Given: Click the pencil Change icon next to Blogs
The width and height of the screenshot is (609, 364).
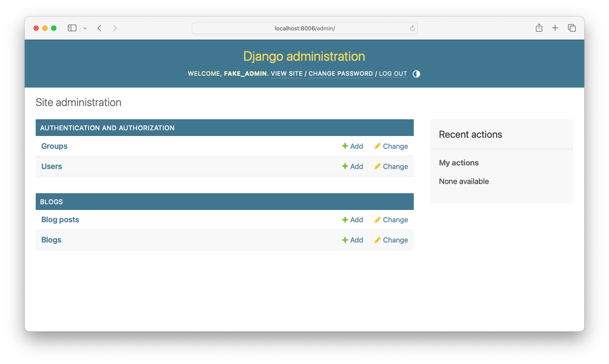Looking at the screenshot, I should pyautogui.click(x=378, y=240).
